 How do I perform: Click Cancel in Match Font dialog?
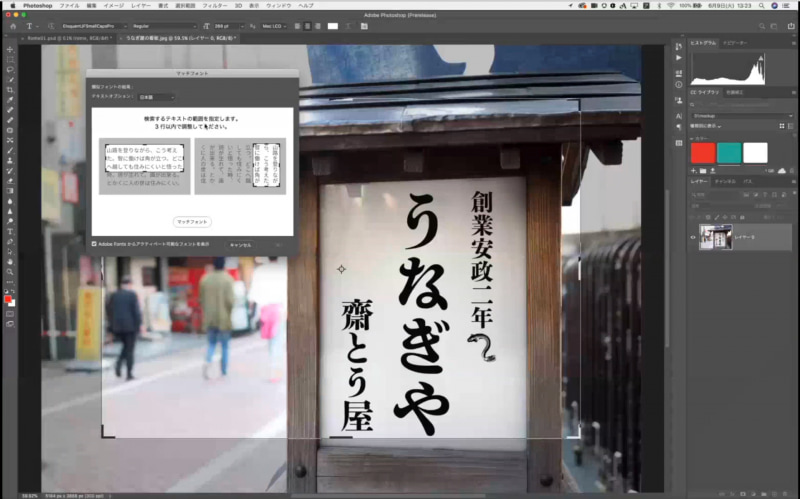(x=240, y=245)
